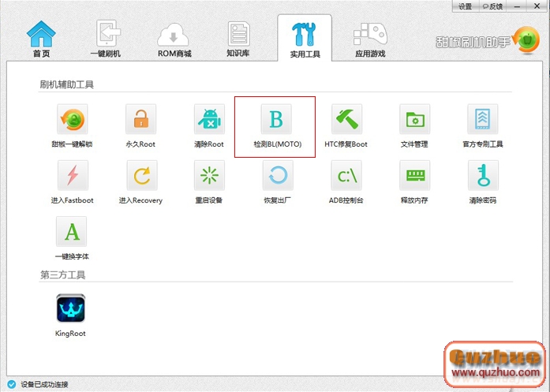Click the HTC修复Boot hammer icon
This screenshot has height=392, width=550.
point(346,119)
